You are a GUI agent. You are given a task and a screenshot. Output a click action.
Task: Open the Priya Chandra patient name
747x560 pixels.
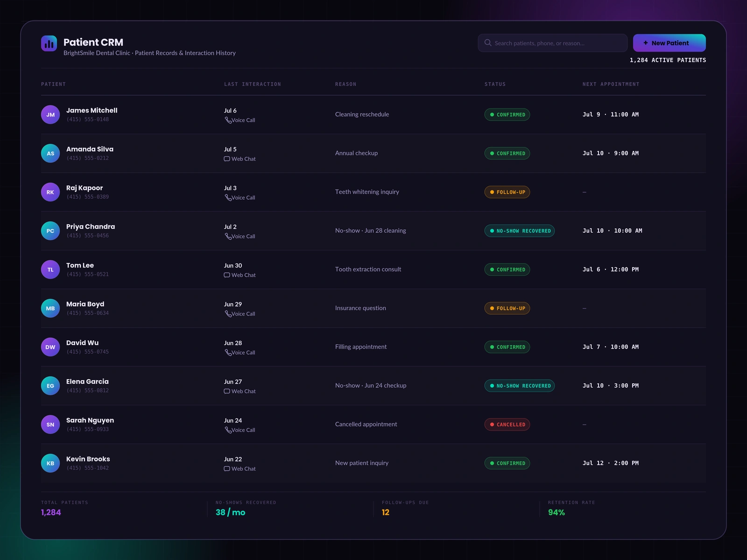(x=91, y=227)
